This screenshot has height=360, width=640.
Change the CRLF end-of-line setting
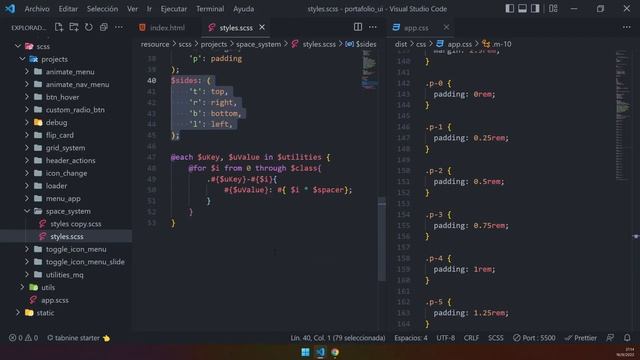(x=471, y=338)
